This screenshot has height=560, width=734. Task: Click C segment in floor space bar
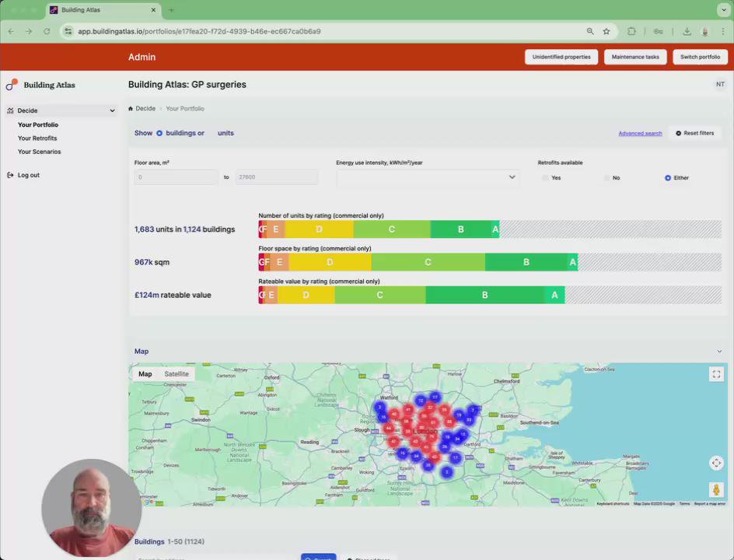point(428,262)
